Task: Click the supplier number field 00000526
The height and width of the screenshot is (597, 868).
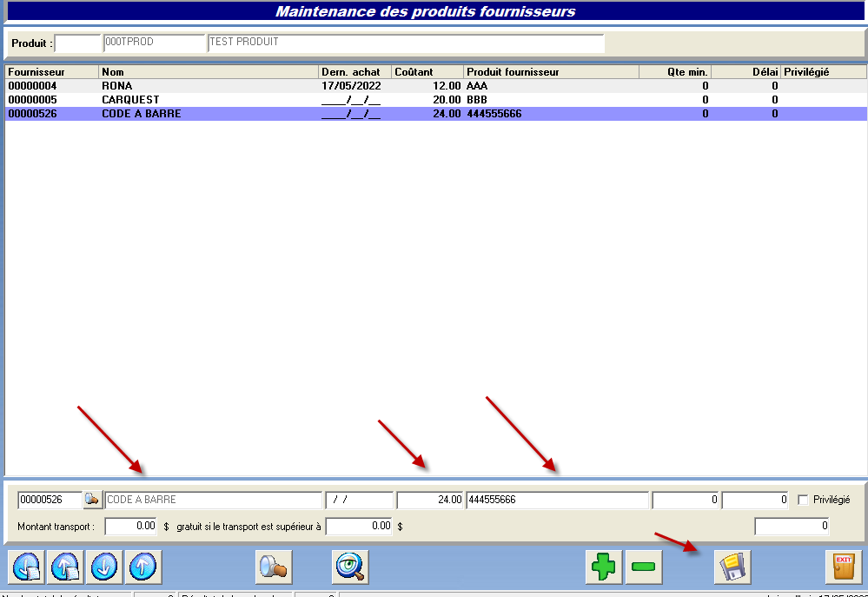Action: [x=49, y=500]
